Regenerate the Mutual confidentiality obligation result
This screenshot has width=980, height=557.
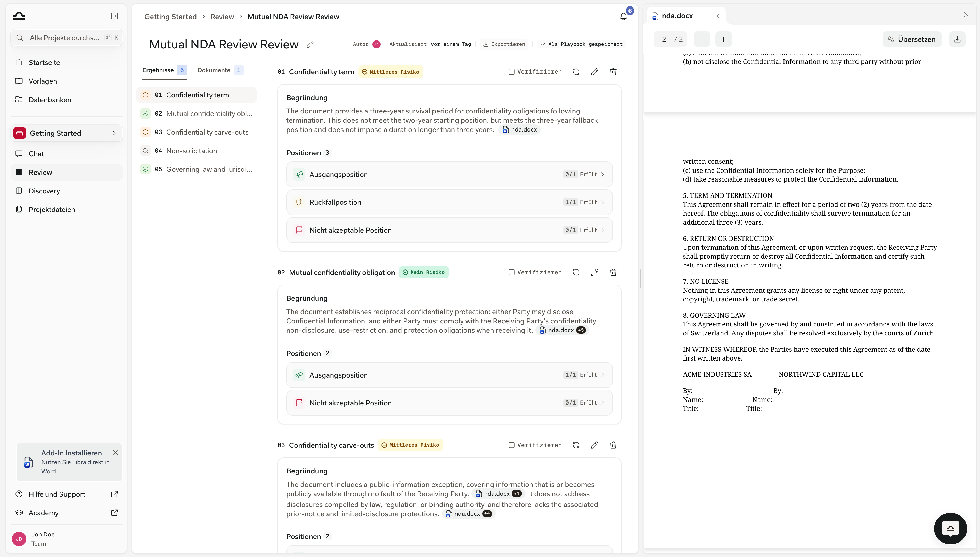tap(576, 272)
